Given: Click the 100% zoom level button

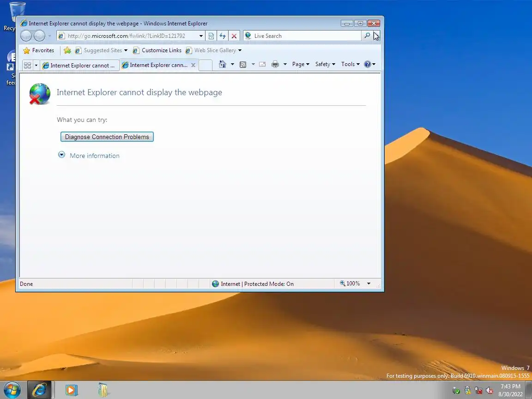Looking at the screenshot, I should (350, 283).
